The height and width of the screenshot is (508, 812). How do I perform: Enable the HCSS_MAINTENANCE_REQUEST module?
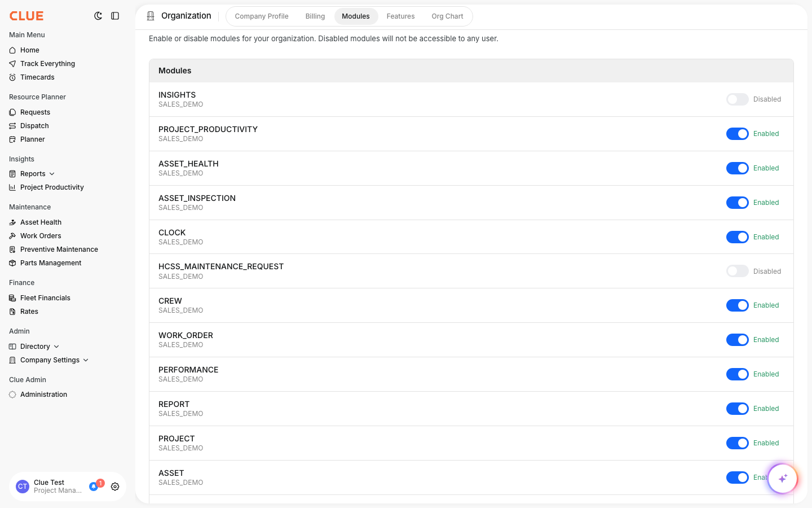click(x=737, y=271)
